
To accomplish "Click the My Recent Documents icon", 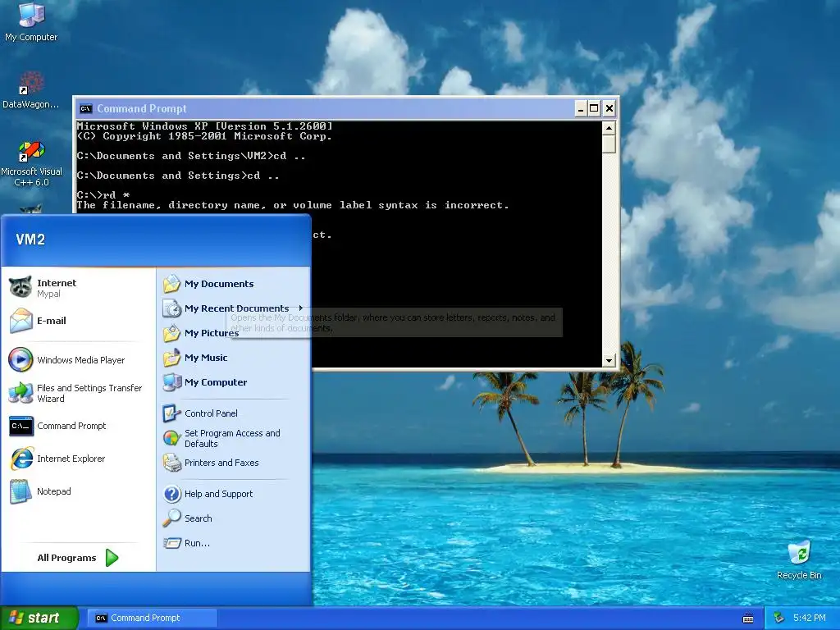I will pyautogui.click(x=172, y=308).
